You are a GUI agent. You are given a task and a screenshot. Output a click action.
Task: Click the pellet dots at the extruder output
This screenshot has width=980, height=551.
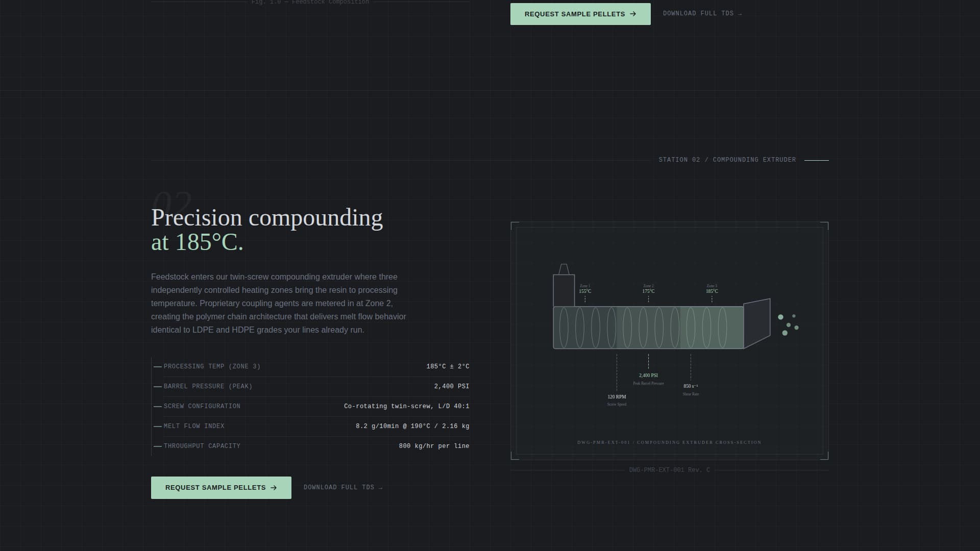coord(788,325)
